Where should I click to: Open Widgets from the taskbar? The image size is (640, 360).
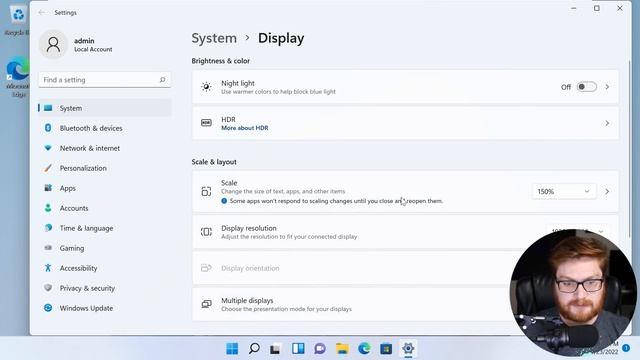tap(298, 349)
